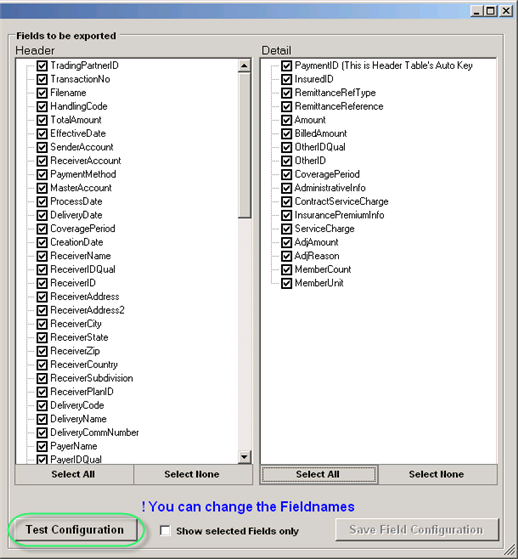518x559 pixels.
Task: Select the ContractServiceCharge field name
Action: pyautogui.click(x=342, y=201)
